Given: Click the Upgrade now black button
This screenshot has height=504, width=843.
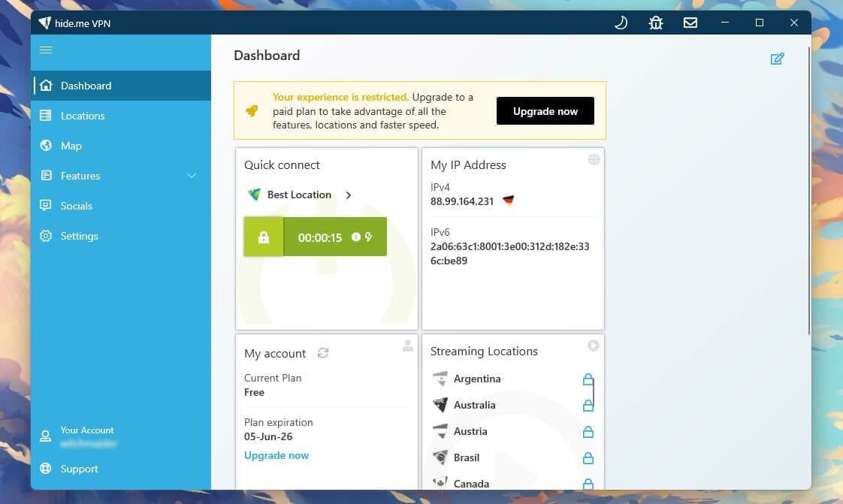Looking at the screenshot, I should click(545, 111).
